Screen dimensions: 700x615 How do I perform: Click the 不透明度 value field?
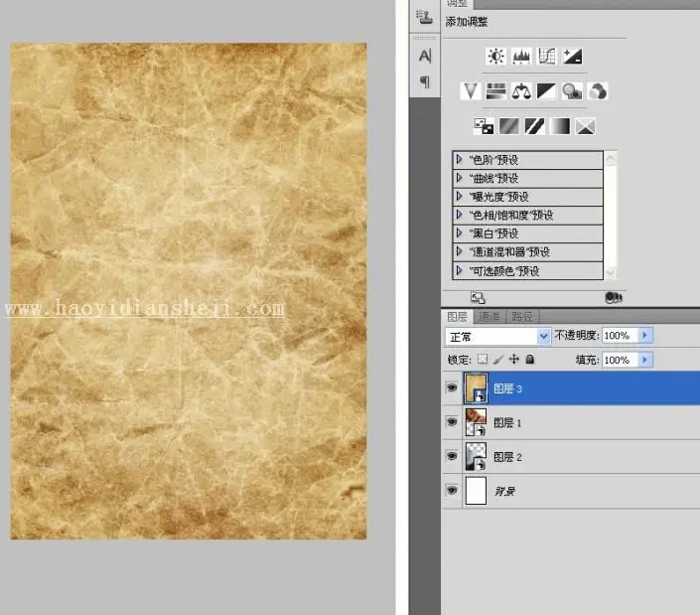(x=621, y=336)
